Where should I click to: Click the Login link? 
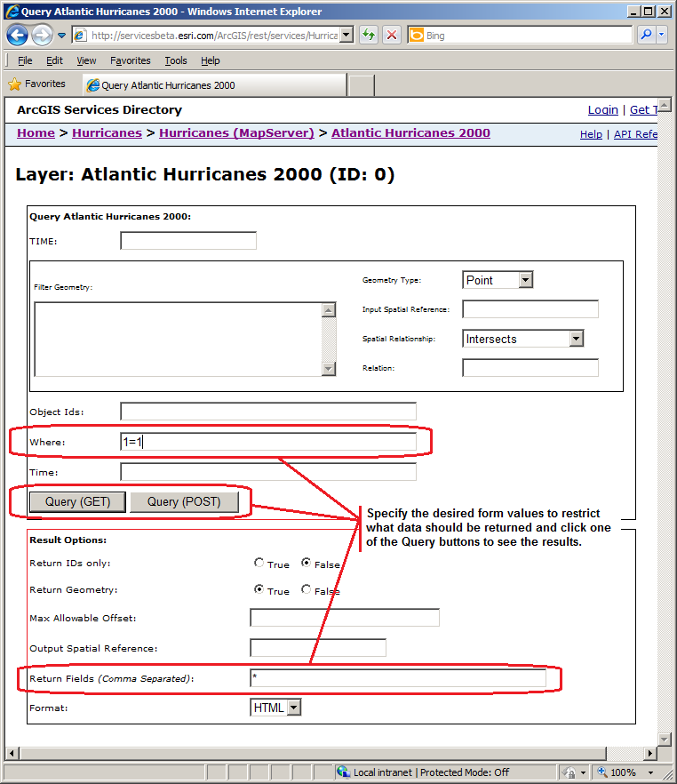[603, 110]
